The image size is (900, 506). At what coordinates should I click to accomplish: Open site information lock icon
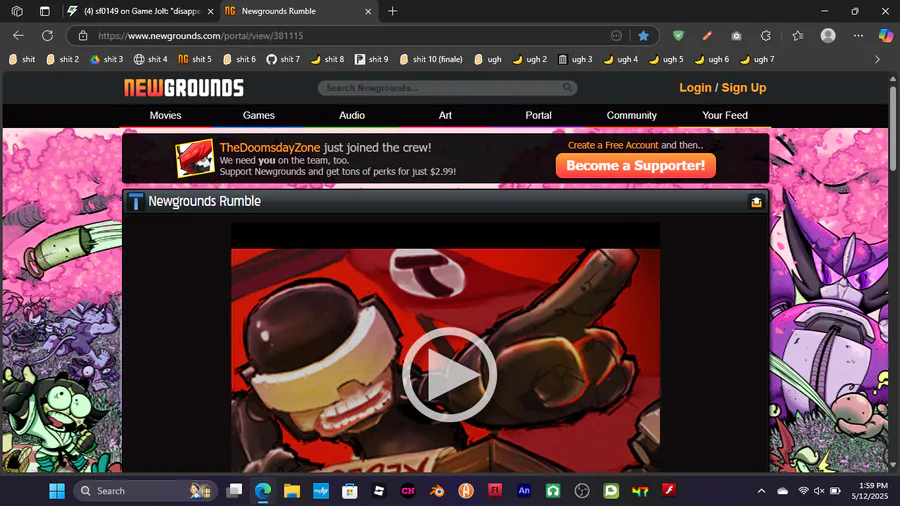point(83,36)
